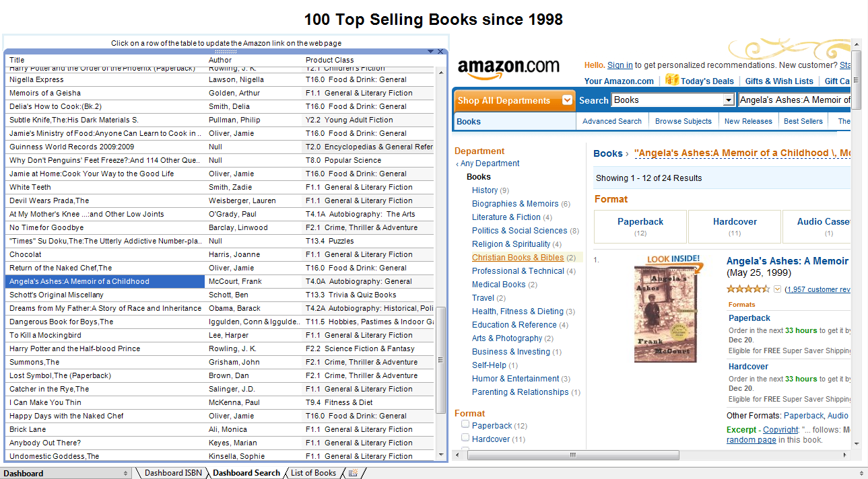Open the List of Books tab
This screenshot has height=479, width=868.
click(x=313, y=473)
